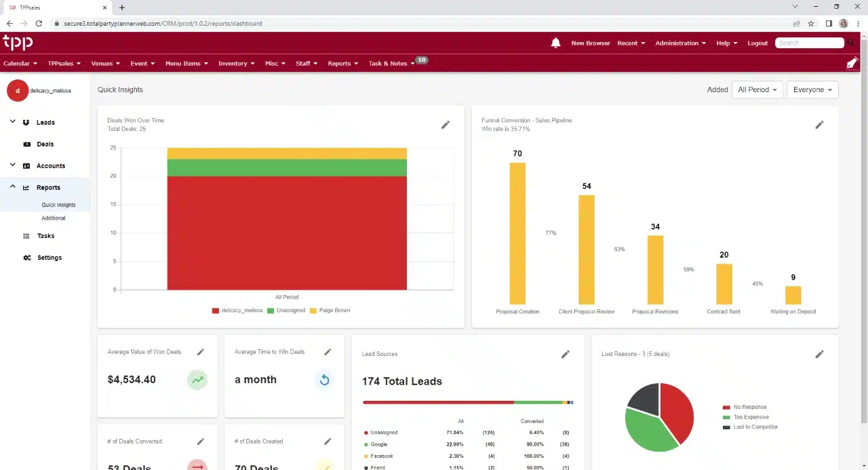Click pencil icon on Lost Reasons card
Screen dimensions: 868x470
[x=819, y=354]
